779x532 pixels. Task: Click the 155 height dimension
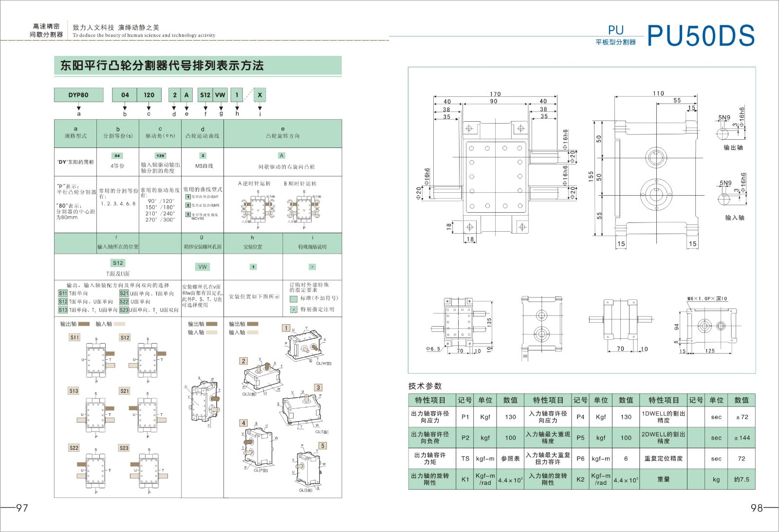point(591,176)
